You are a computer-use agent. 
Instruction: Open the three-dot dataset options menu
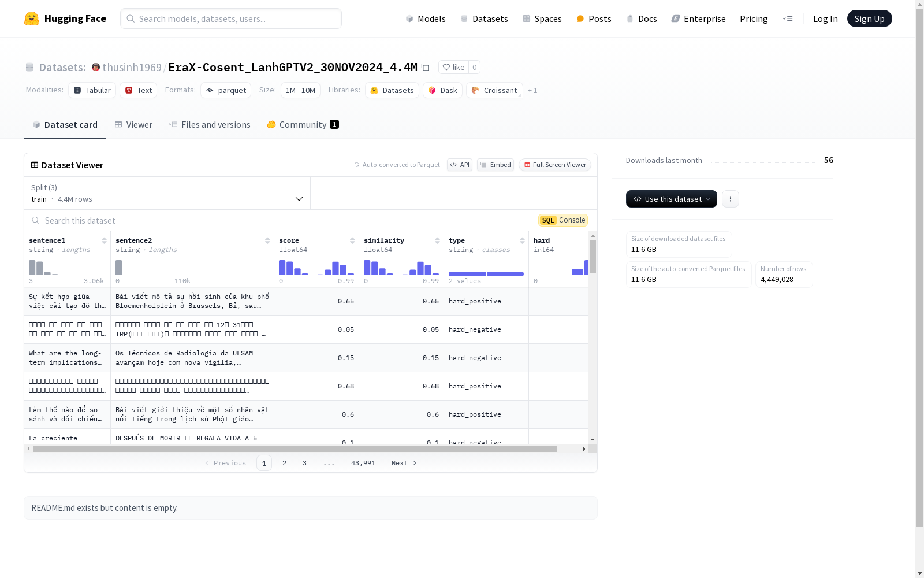[x=731, y=199]
